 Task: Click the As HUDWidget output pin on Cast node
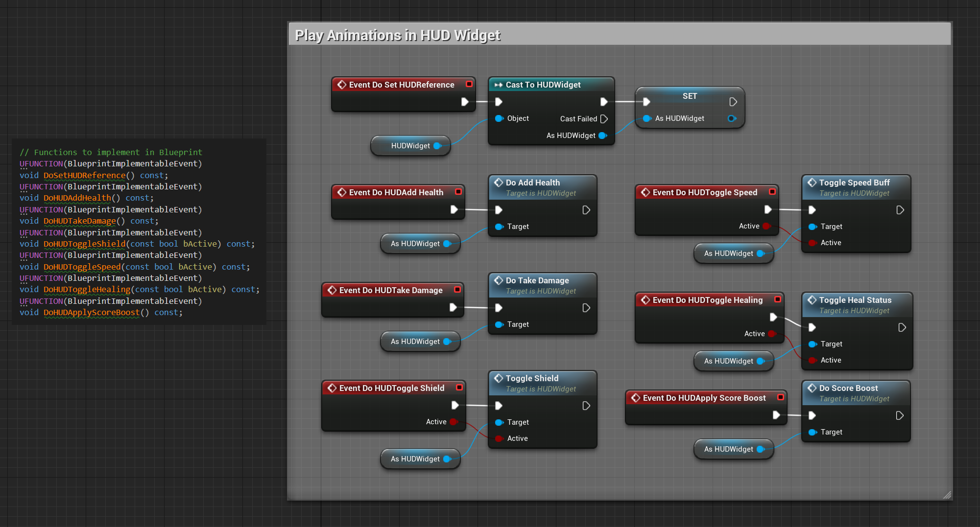(602, 136)
